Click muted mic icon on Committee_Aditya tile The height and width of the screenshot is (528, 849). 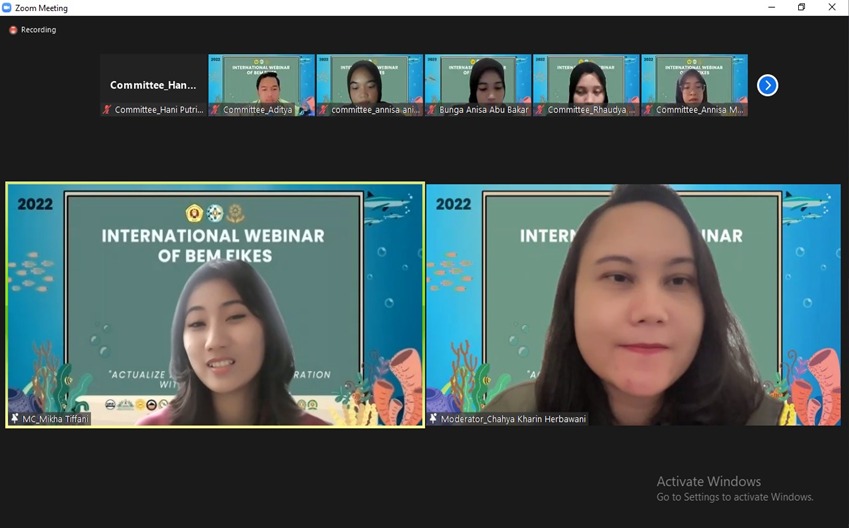pyautogui.click(x=215, y=110)
